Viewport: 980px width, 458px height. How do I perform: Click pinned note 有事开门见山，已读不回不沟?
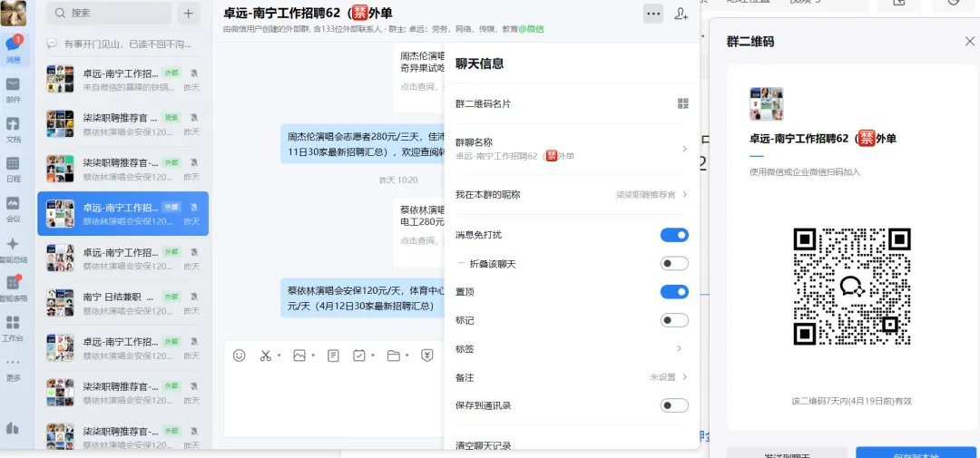click(x=123, y=44)
